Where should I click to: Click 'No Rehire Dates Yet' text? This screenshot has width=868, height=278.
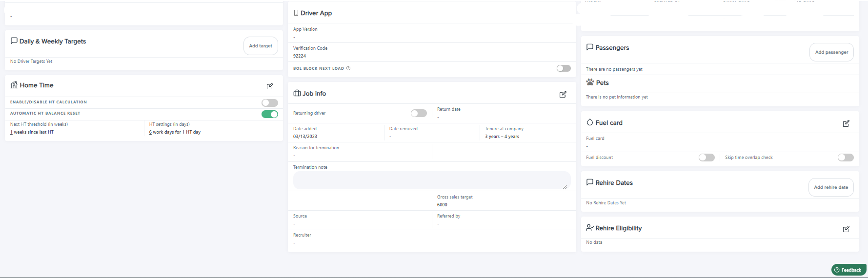606,203
